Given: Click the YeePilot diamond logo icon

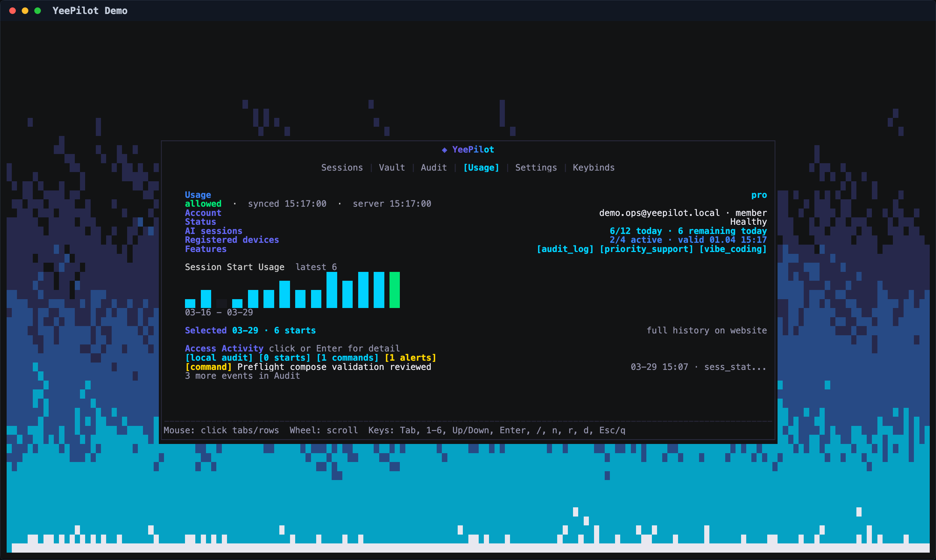Looking at the screenshot, I should click(x=444, y=150).
